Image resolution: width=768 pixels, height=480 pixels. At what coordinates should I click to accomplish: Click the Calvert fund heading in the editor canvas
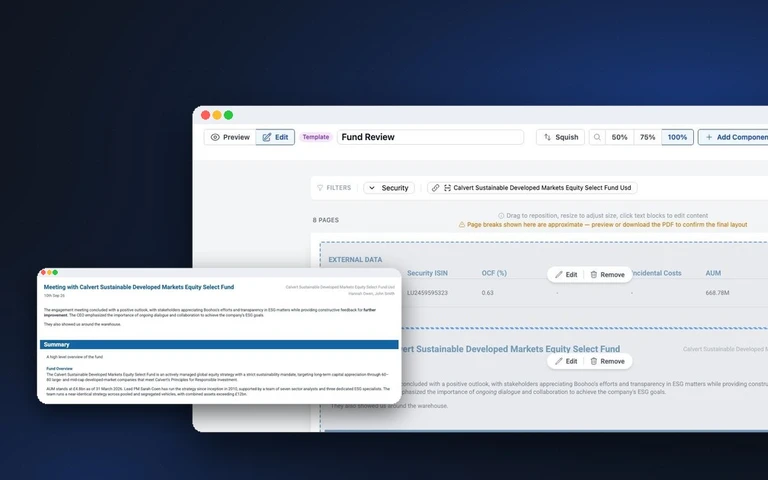pos(510,349)
